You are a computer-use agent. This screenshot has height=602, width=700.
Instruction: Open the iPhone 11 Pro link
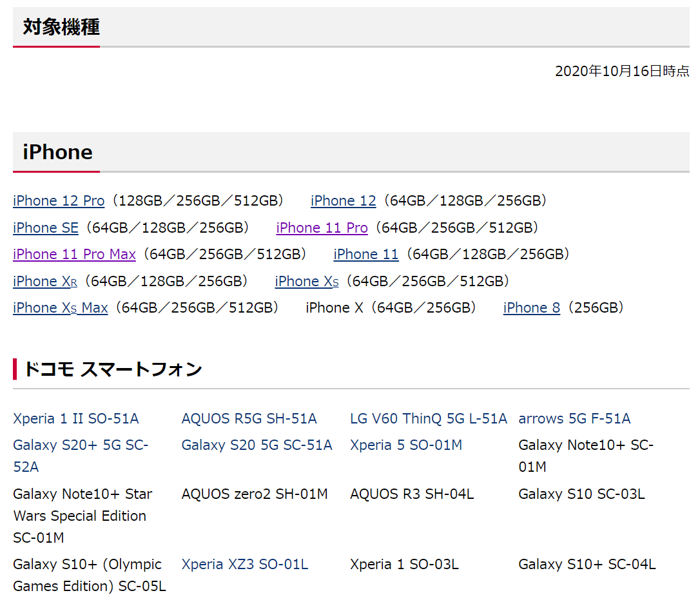tap(322, 228)
